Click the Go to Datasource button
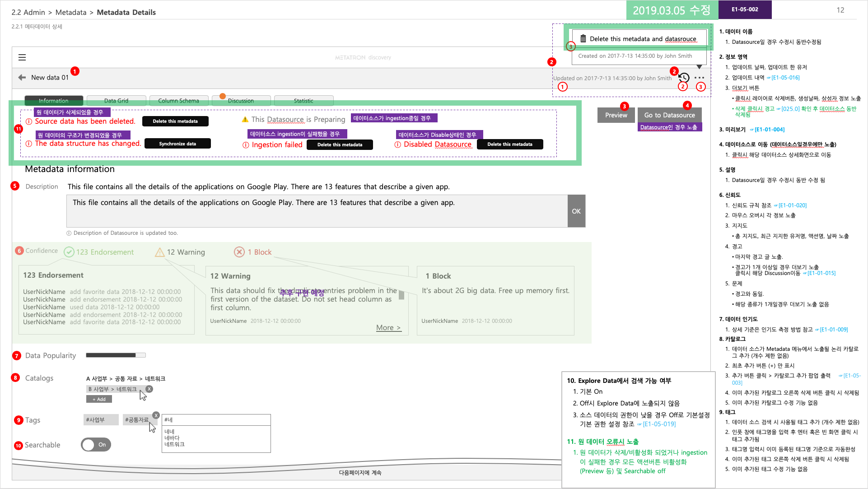Viewport: 868px width, 489px height. (x=670, y=115)
